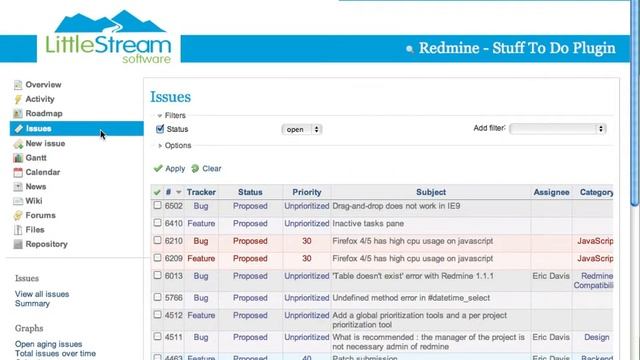Image resolution: width=640 pixels, height=360 pixels.
Task: Click the LittleStream Software logo
Action: point(108,38)
